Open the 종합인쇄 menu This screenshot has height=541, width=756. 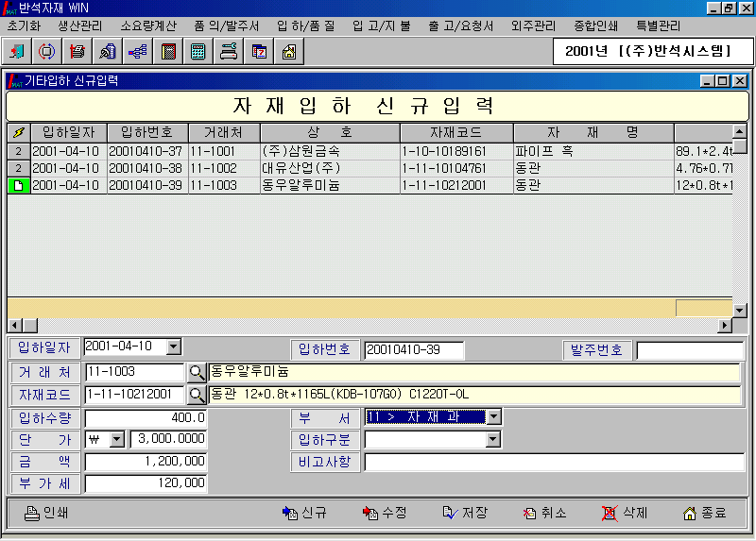(x=595, y=25)
